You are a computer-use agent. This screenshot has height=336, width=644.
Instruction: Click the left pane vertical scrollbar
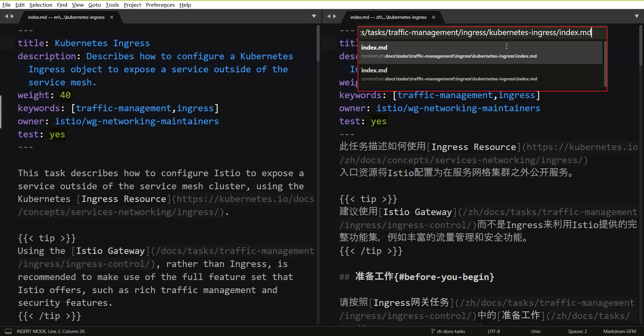[318, 44]
